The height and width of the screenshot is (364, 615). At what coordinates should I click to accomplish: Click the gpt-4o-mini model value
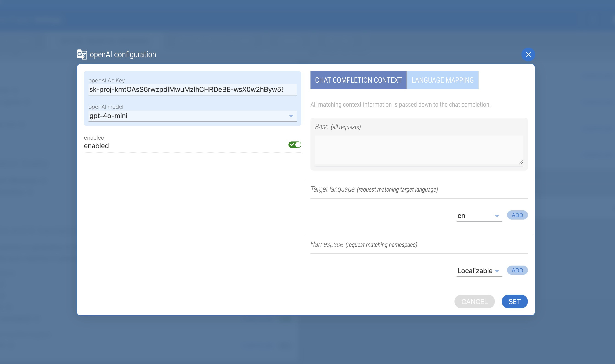pyautogui.click(x=108, y=116)
